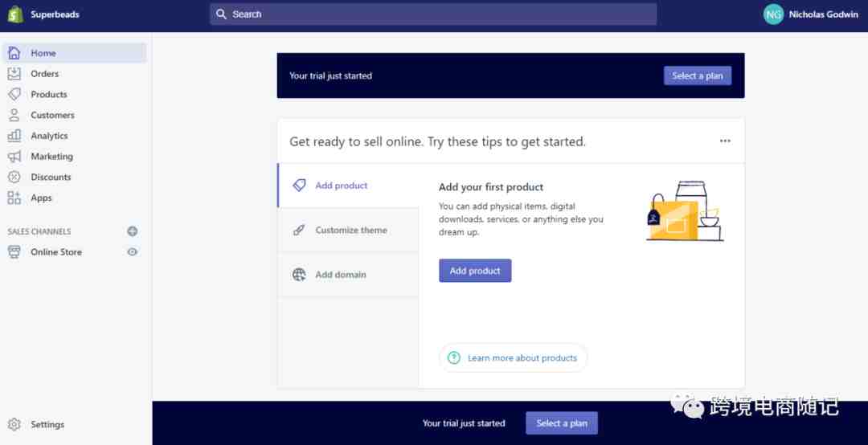Click the Analytics bar chart icon
868x445 pixels.
(x=14, y=136)
